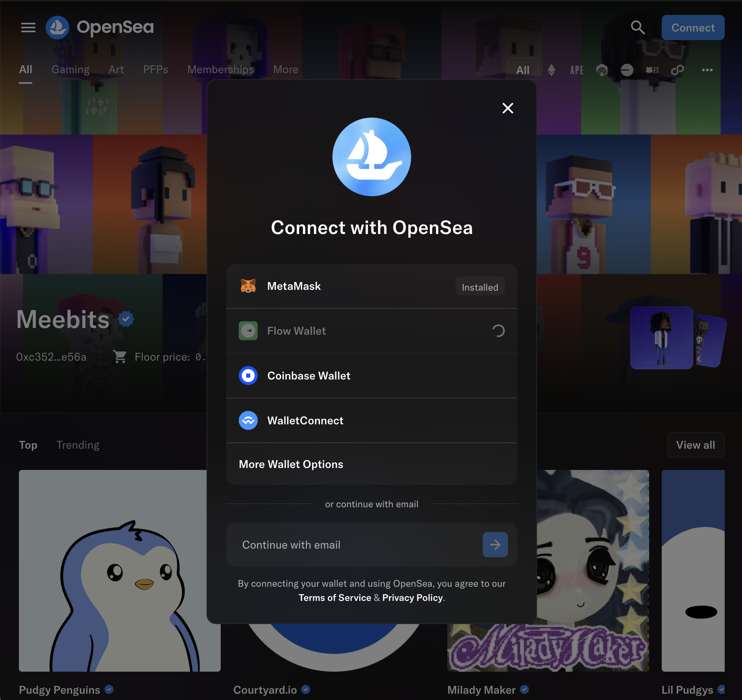Switch to the Top collections tab
The image size is (742, 700).
pyautogui.click(x=28, y=445)
